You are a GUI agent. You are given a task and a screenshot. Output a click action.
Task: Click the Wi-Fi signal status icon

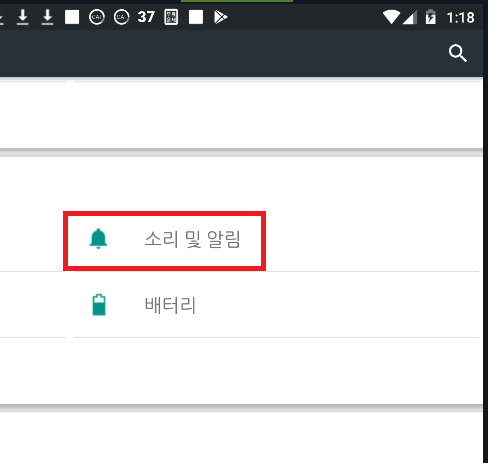(391, 17)
